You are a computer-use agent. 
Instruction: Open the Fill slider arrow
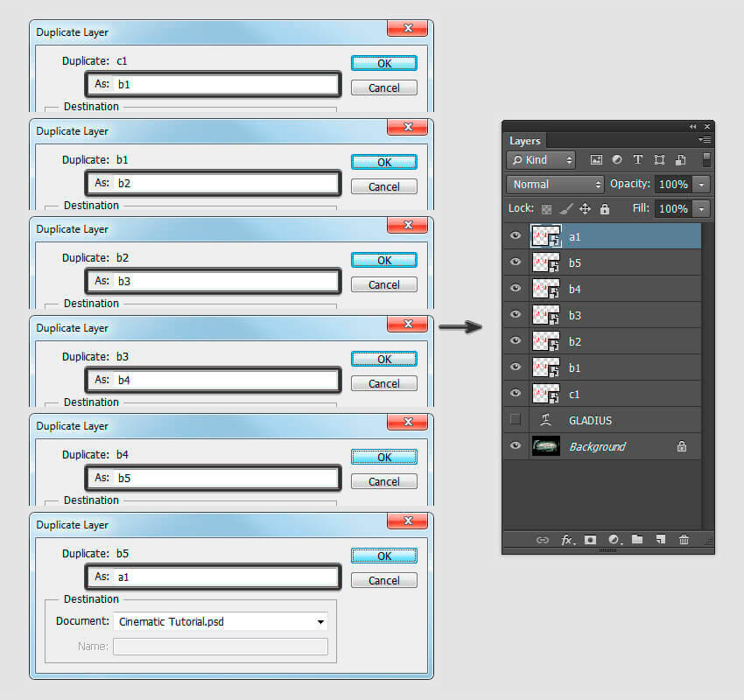point(701,208)
